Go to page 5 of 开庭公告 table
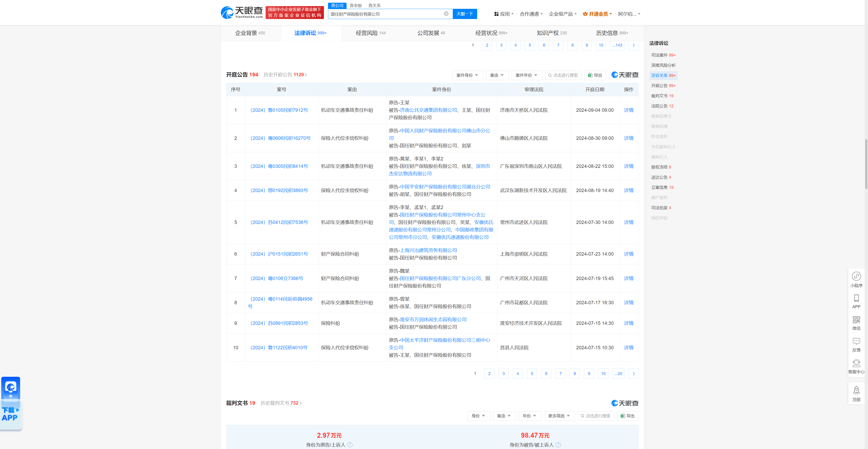Image resolution: width=868 pixels, height=449 pixels. pyautogui.click(x=532, y=373)
